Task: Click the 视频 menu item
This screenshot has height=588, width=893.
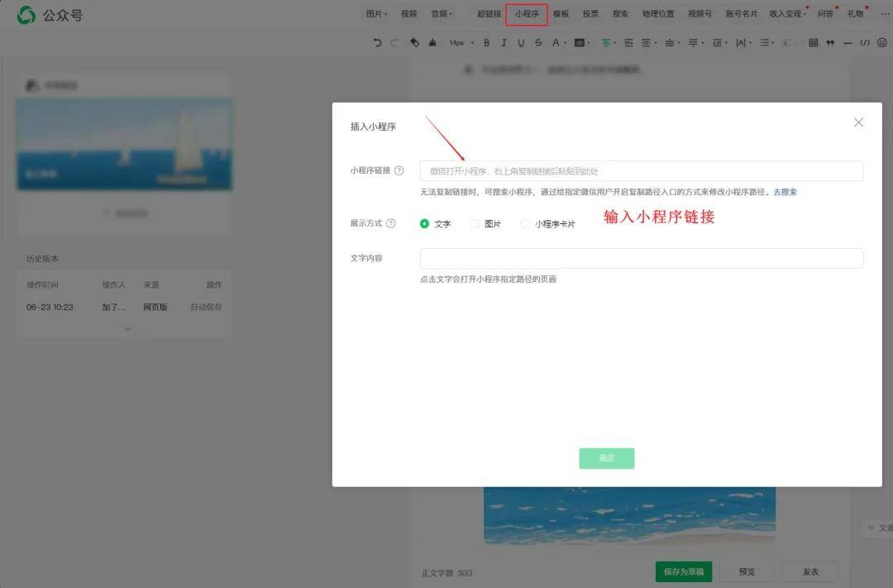Action: pyautogui.click(x=408, y=14)
